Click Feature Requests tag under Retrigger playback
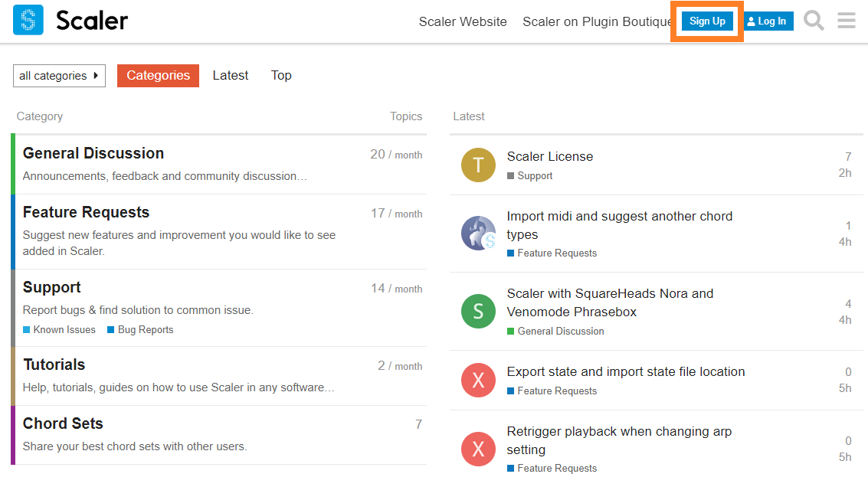 (552, 469)
